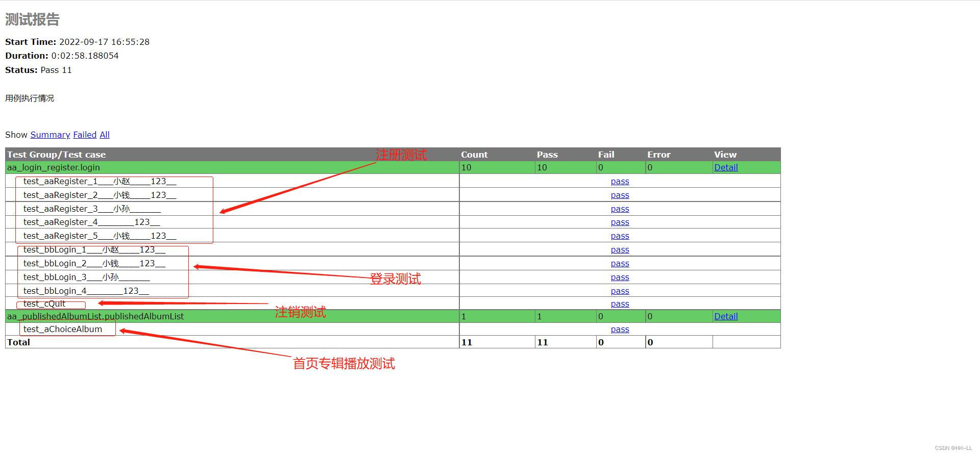This screenshot has height=455, width=980.
Task: Click test_aaRegister_2 test case name
Action: 100,195
